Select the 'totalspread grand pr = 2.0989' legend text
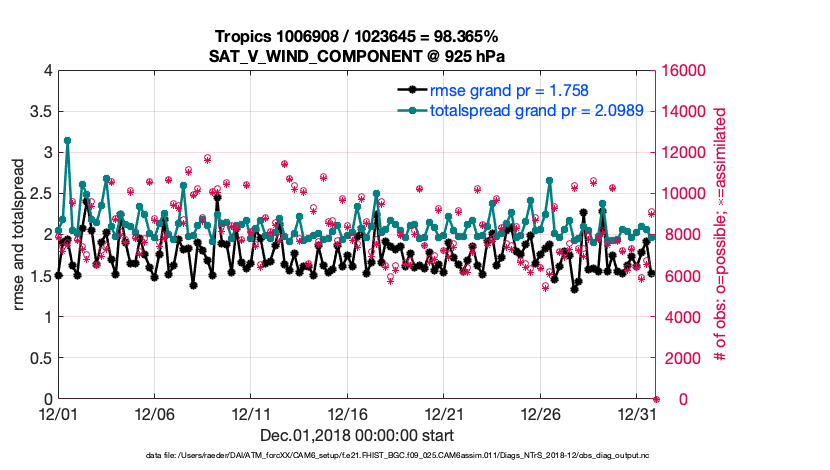Image resolution: width=830 pixels, height=470 pixels. pos(537,111)
